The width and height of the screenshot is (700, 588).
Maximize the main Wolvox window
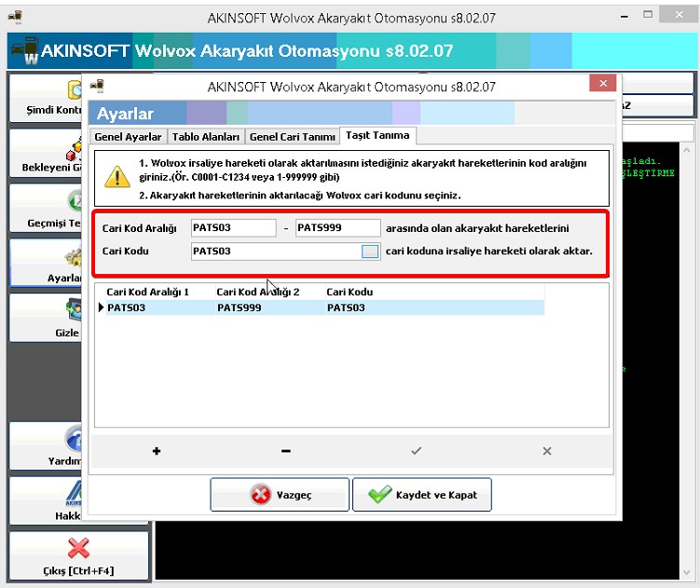pos(648,15)
